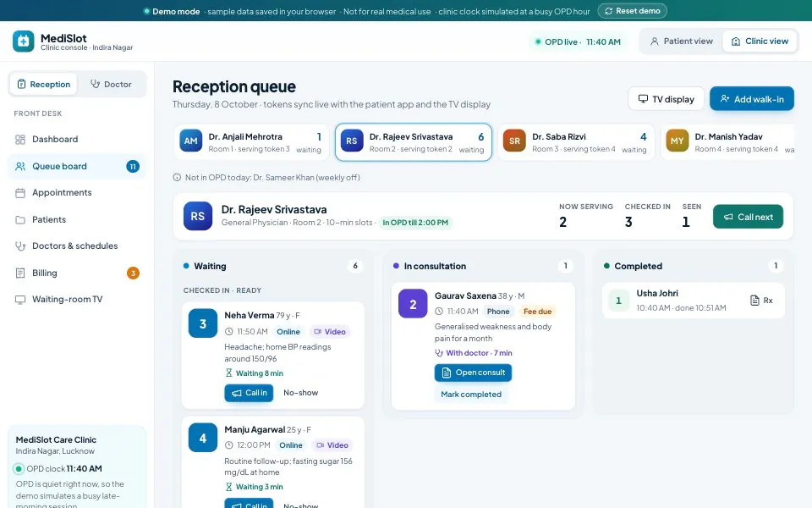This screenshot has width=812, height=508.
Task: Click token 2 badge for Gaurav Saxena
Action: click(x=413, y=304)
